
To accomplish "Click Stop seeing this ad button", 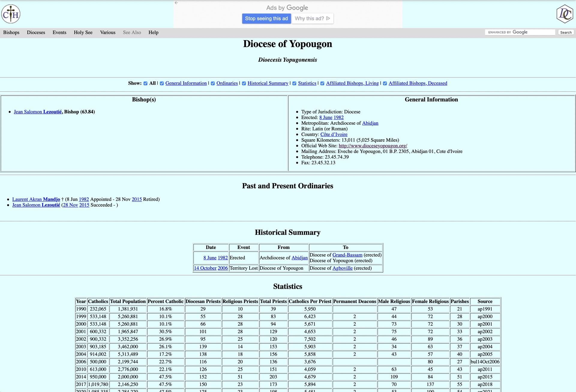I will (x=266, y=19).
